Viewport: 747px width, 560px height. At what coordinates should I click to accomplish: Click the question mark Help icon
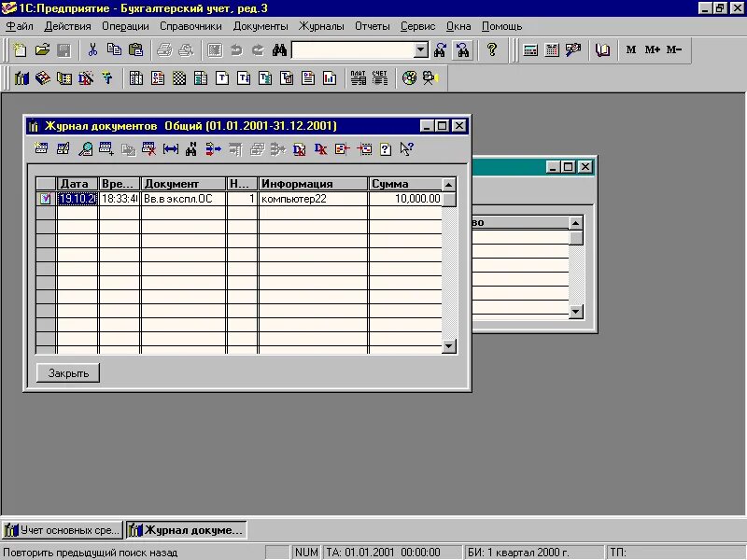click(x=492, y=50)
